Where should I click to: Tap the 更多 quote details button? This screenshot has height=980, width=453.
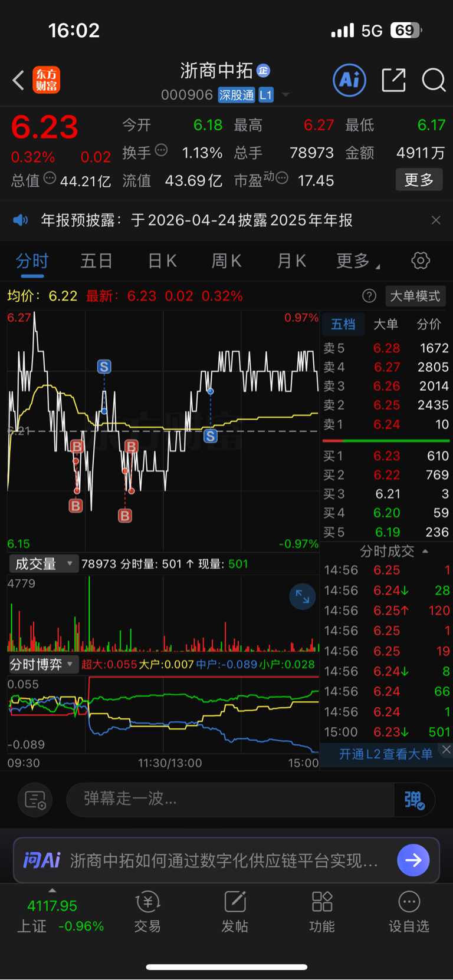(419, 180)
